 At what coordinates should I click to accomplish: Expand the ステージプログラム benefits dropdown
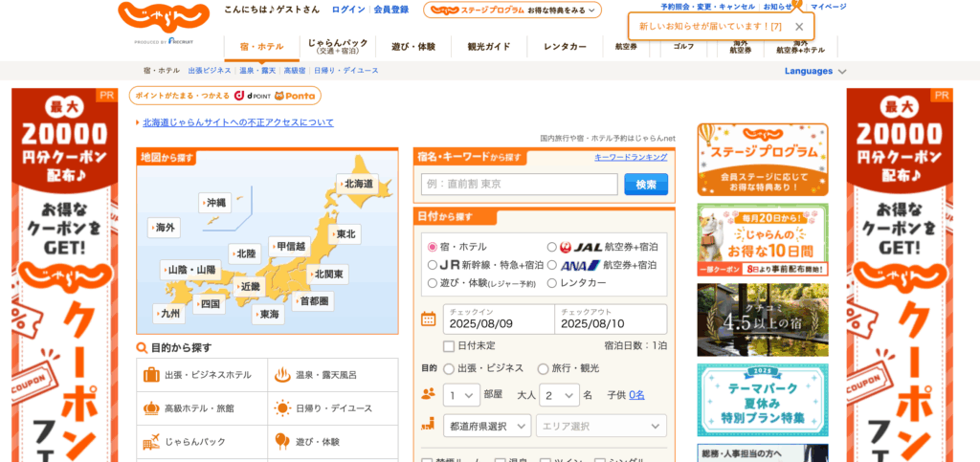(513, 10)
